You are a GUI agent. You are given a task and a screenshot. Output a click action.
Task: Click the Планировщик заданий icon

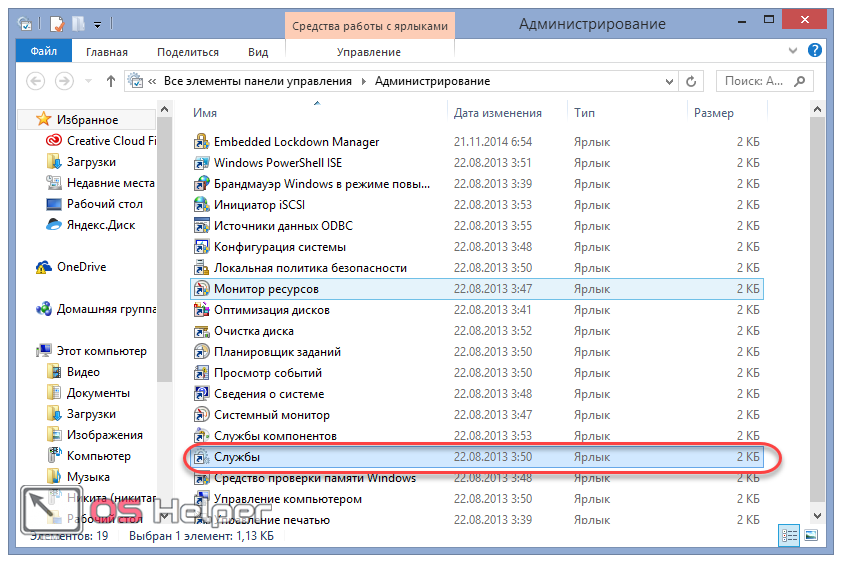point(201,352)
